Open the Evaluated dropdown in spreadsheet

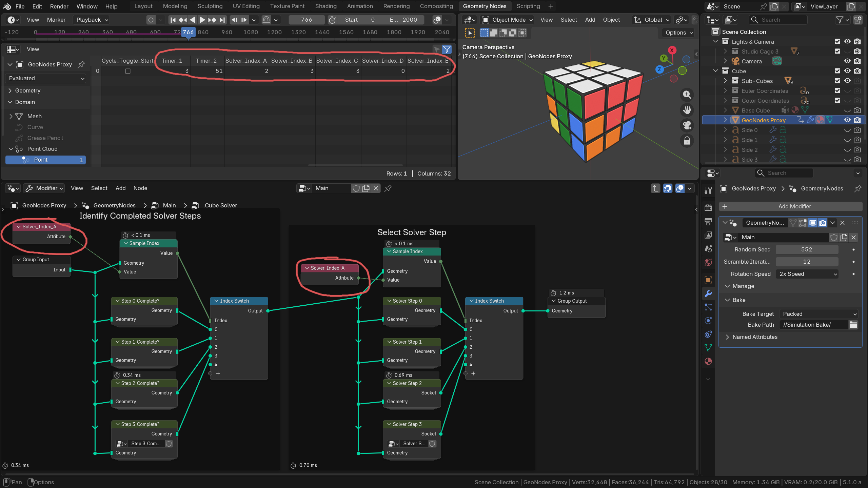pos(46,78)
